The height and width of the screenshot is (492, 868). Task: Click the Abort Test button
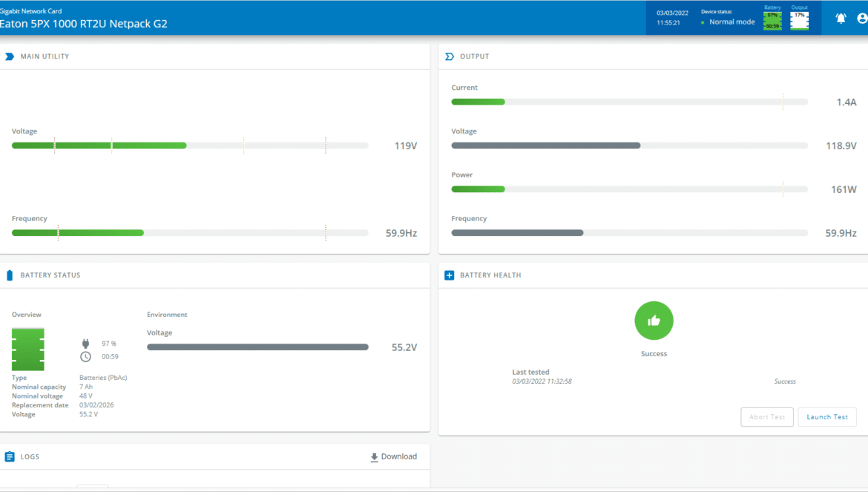[766, 417]
